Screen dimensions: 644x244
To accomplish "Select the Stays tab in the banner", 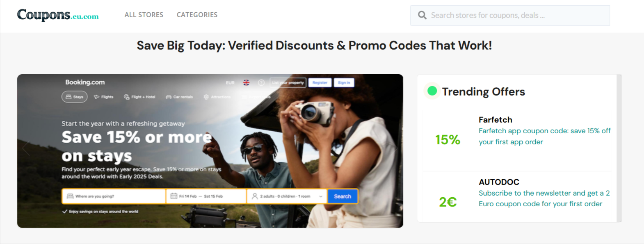I will 74,97.
